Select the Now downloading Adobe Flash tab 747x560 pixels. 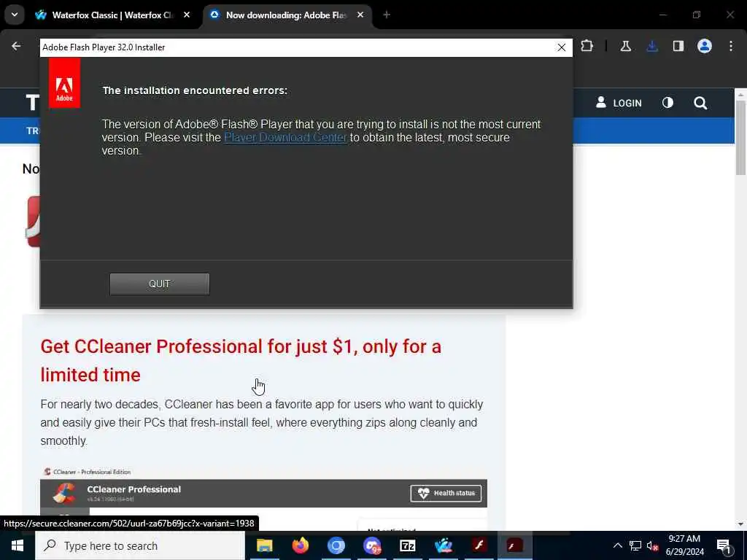tap(286, 15)
